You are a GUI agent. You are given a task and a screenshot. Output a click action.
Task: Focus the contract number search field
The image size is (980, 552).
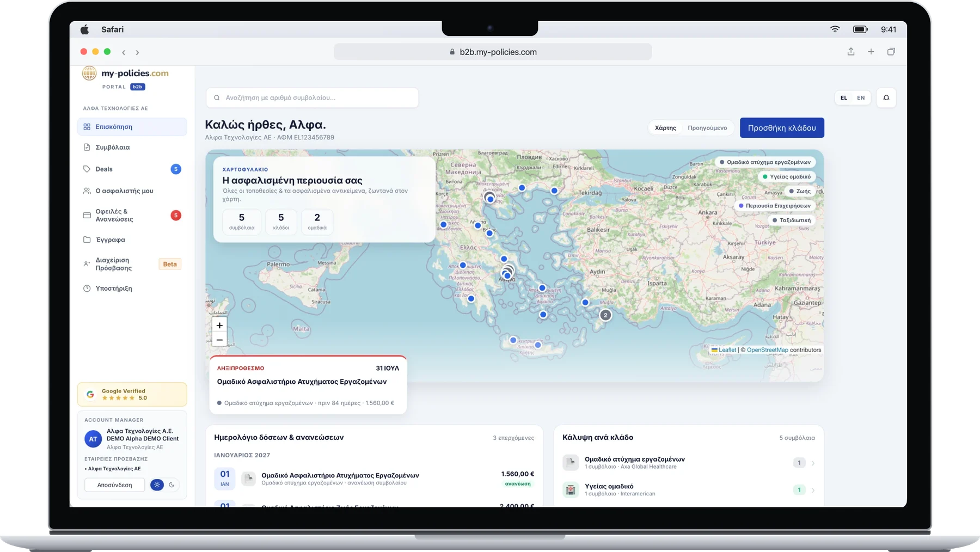pos(312,98)
